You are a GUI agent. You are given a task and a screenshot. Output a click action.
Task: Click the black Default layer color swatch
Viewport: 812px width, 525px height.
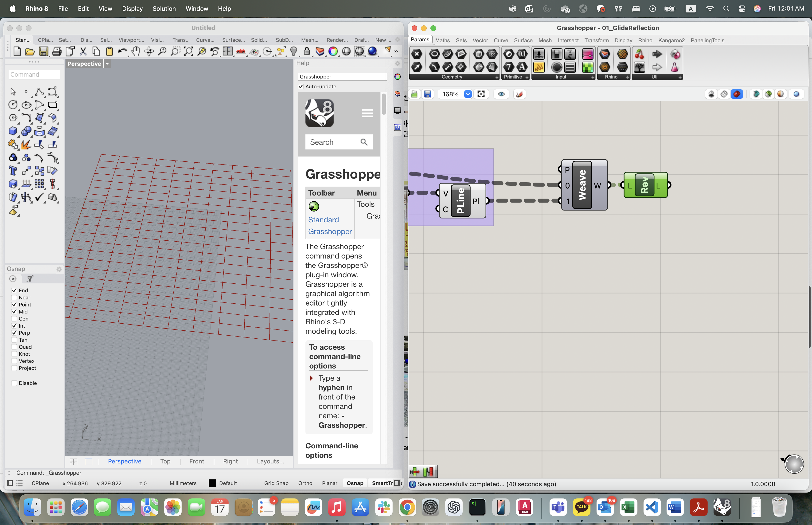[212, 483]
